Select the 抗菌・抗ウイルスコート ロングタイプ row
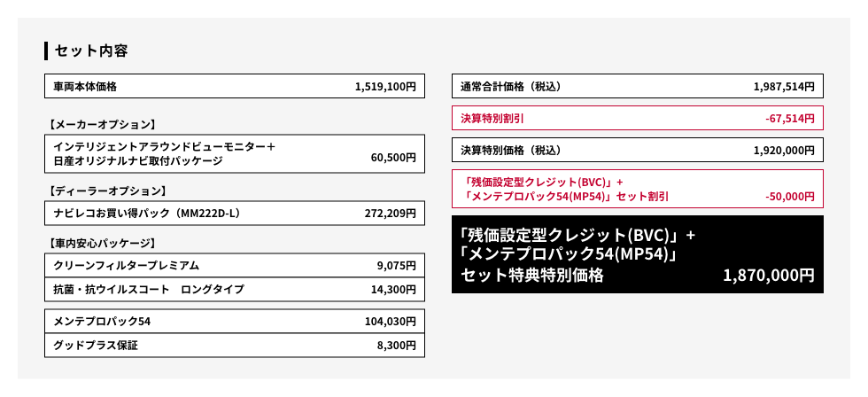Screen dimensions: 868x397 pyautogui.click(x=235, y=289)
